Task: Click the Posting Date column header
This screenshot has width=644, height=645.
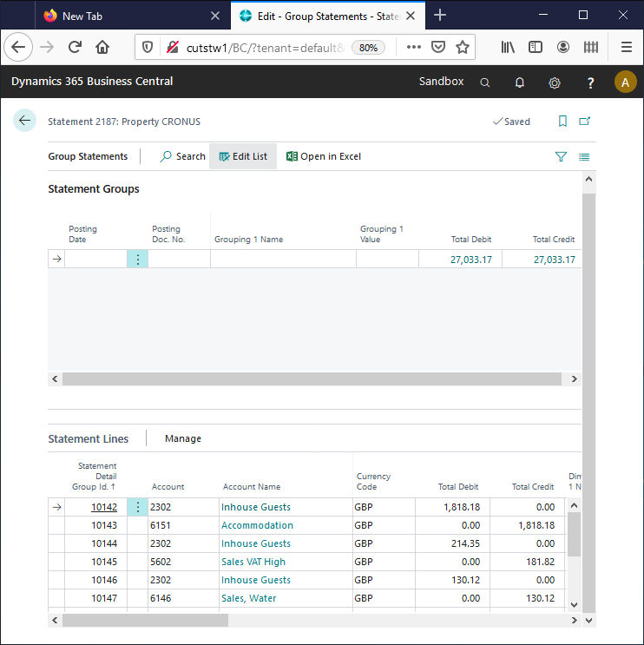Action: [82, 234]
